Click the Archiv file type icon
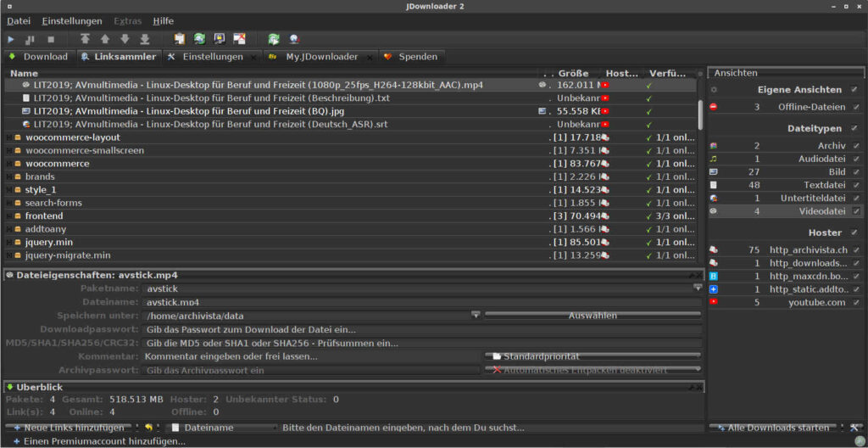The image size is (868, 448). coord(714,146)
